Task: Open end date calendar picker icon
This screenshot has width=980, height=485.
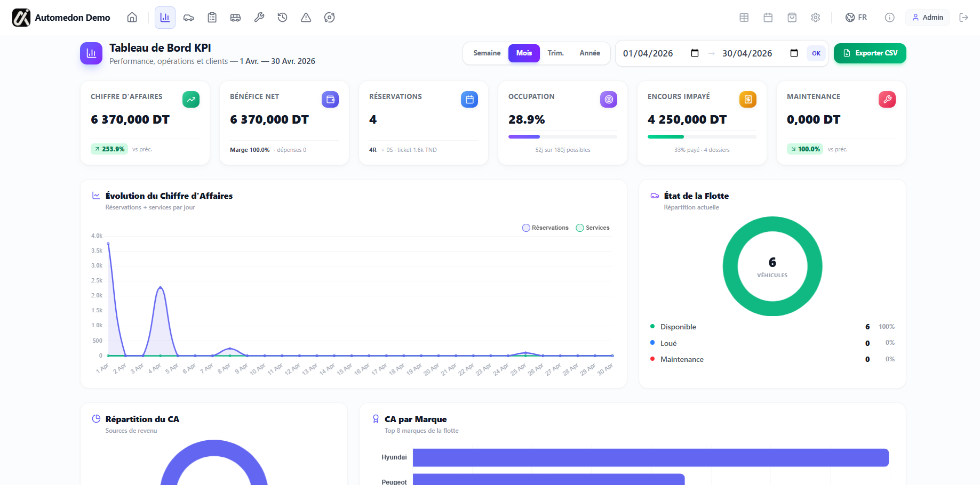Action: [794, 53]
